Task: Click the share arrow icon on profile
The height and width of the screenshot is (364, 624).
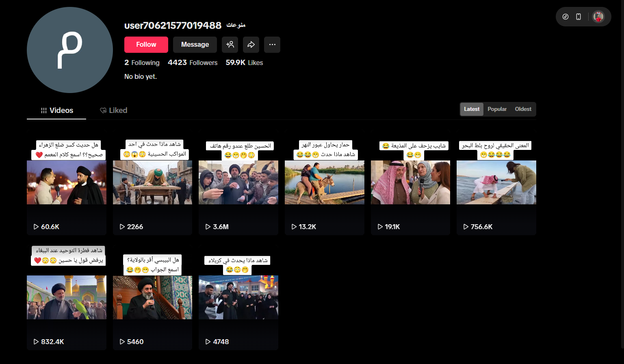Action: (x=251, y=45)
